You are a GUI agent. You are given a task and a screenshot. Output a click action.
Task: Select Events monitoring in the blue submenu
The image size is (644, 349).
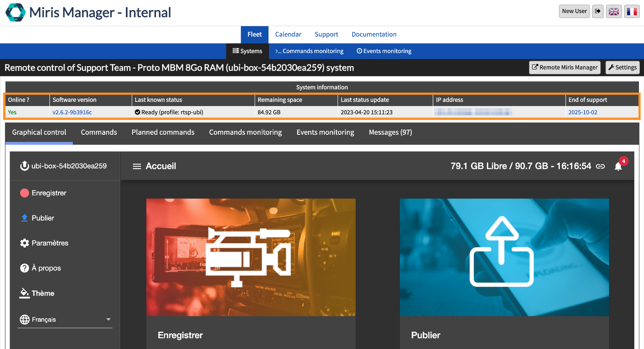tap(384, 51)
